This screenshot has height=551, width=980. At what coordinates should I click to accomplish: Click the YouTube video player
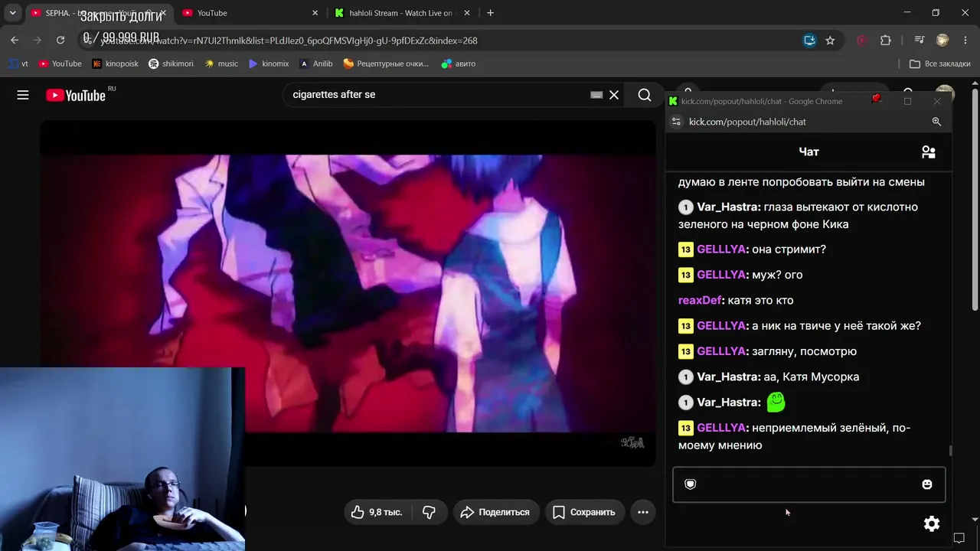click(x=348, y=293)
